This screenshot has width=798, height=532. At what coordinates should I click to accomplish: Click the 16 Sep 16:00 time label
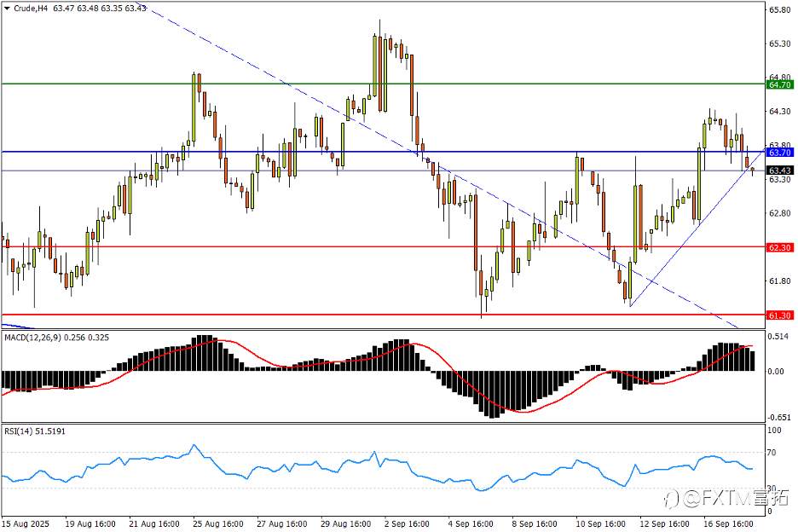coord(728,523)
